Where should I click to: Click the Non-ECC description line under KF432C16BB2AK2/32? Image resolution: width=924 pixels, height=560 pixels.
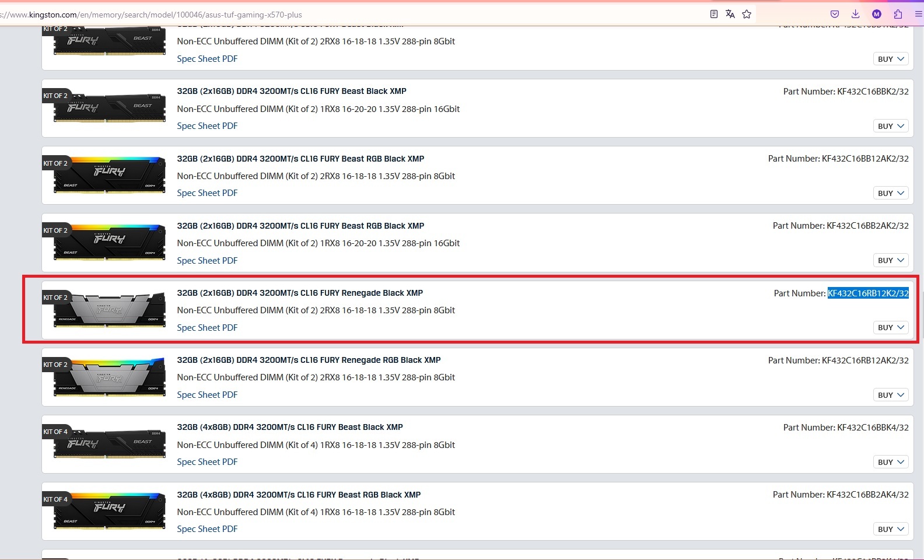(x=318, y=243)
